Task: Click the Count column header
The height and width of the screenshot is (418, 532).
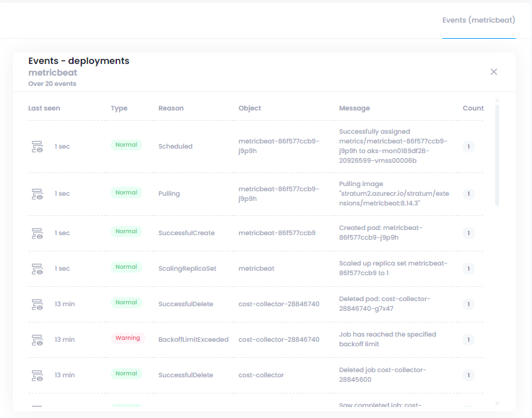Action: click(x=473, y=109)
